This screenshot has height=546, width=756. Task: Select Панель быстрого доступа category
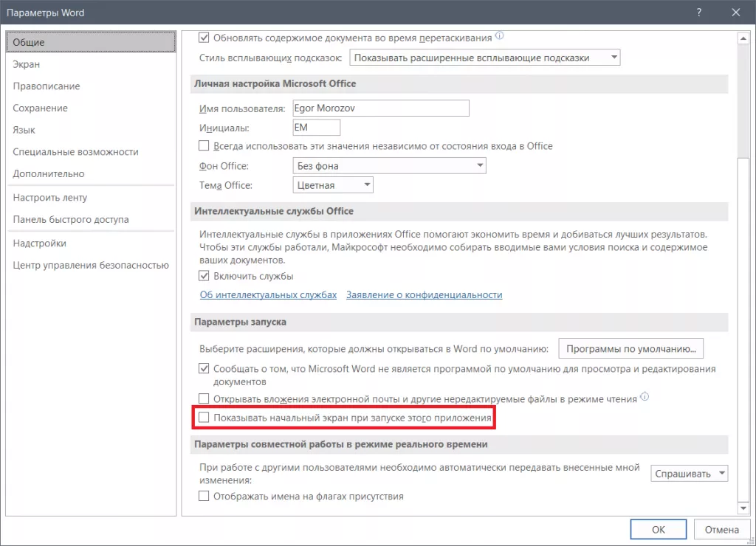point(91,219)
